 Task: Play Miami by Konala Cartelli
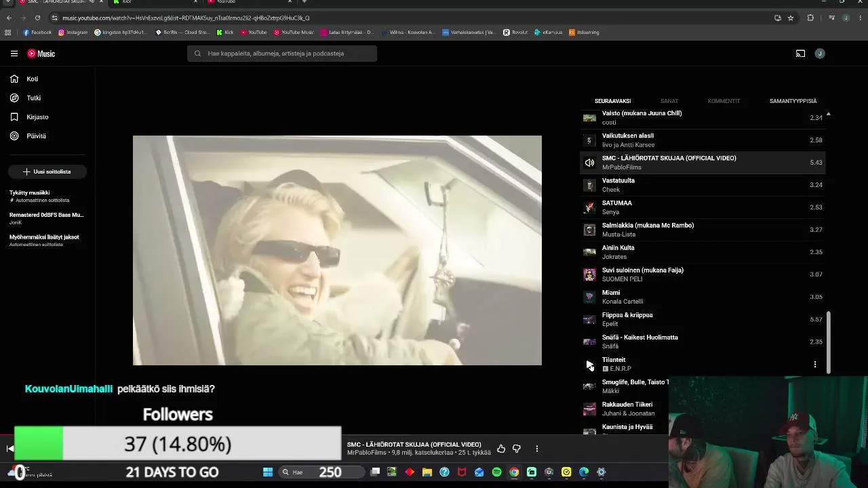tap(703, 297)
